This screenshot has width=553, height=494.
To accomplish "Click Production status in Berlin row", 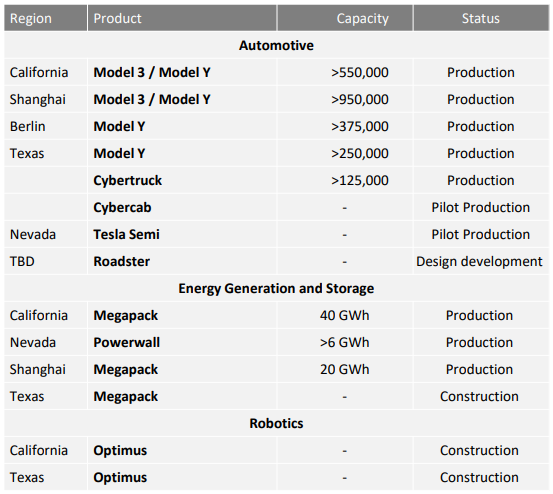I will click(480, 126).
